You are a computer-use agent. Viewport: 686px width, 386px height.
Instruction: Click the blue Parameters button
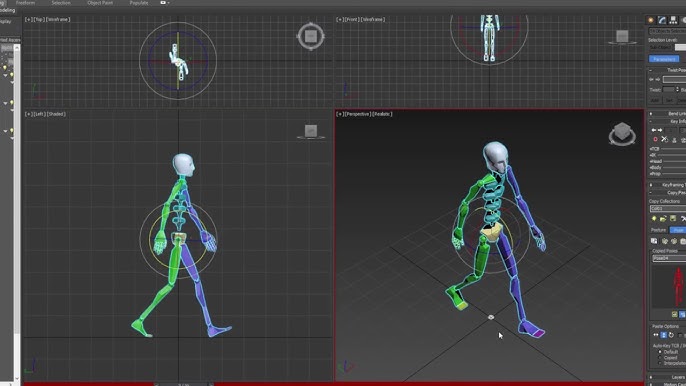tap(664, 59)
